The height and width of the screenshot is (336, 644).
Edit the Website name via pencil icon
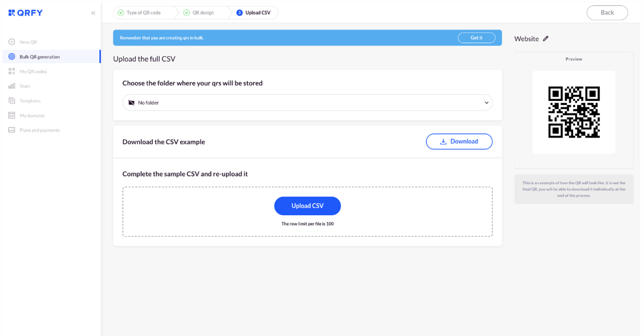coord(546,38)
